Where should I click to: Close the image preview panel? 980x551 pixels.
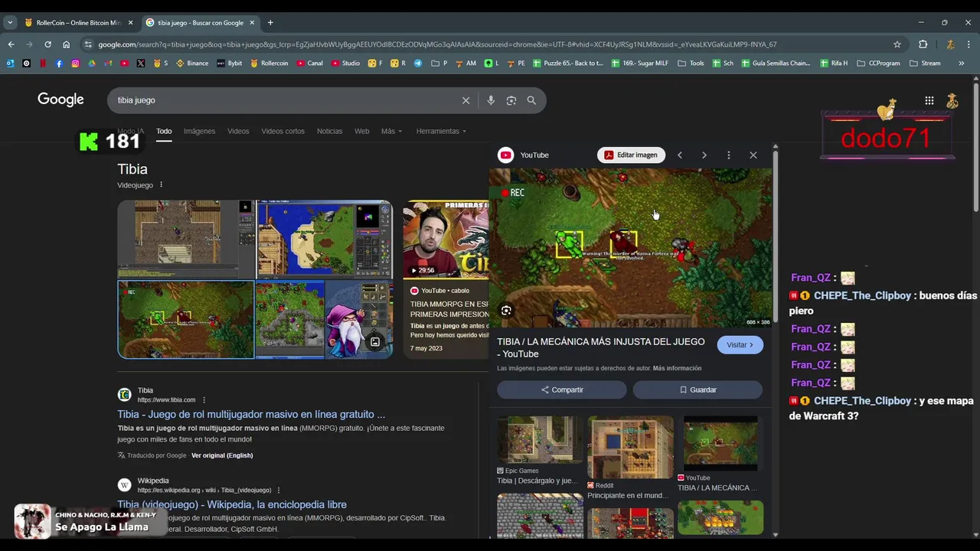(x=753, y=155)
